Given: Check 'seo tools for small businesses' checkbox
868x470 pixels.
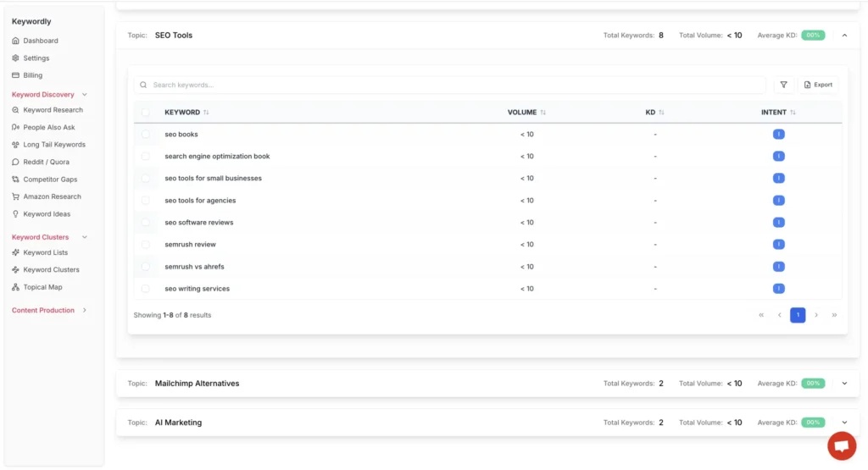Looking at the screenshot, I should pyautogui.click(x=145, y=178).
